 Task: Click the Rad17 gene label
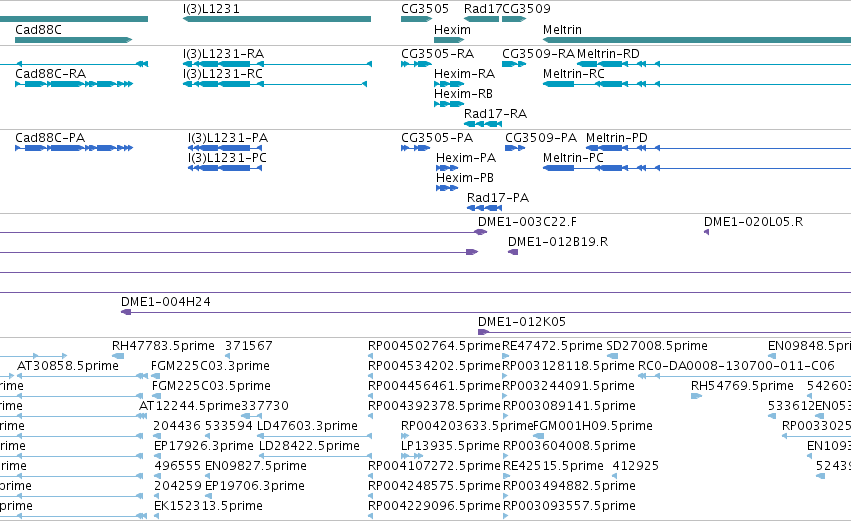click(483, 9)
